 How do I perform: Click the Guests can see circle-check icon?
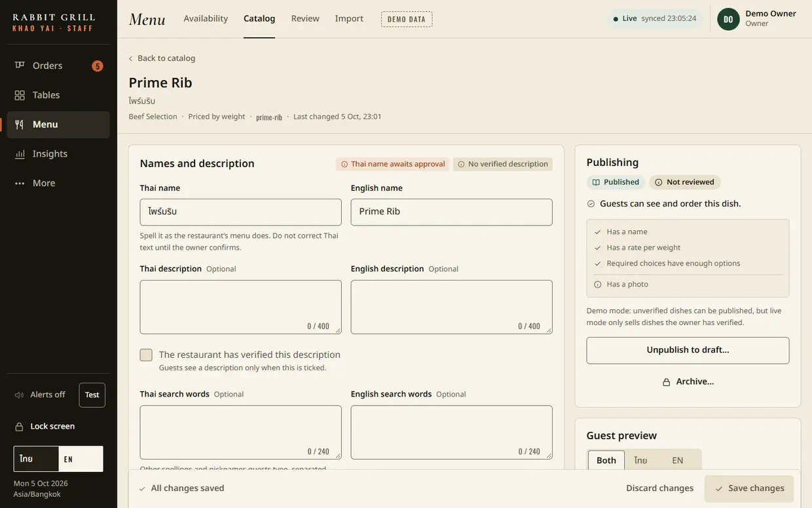pos(591,204)
